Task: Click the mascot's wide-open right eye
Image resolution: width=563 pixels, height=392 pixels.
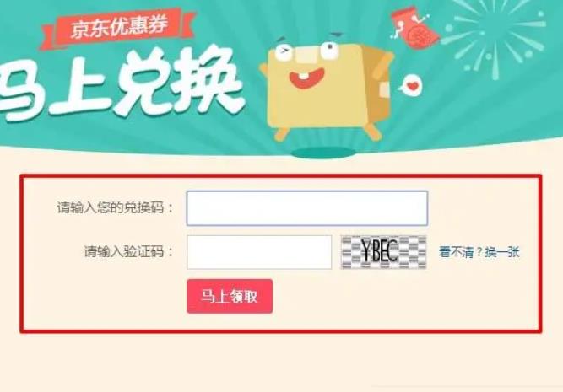Action: click(x=330, y=51)
